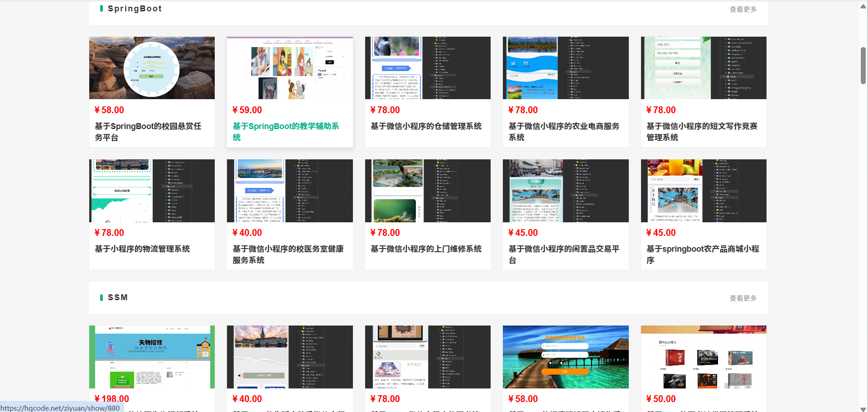Open SSM thumbnail with tropical pier login page

tap(566, 357)
